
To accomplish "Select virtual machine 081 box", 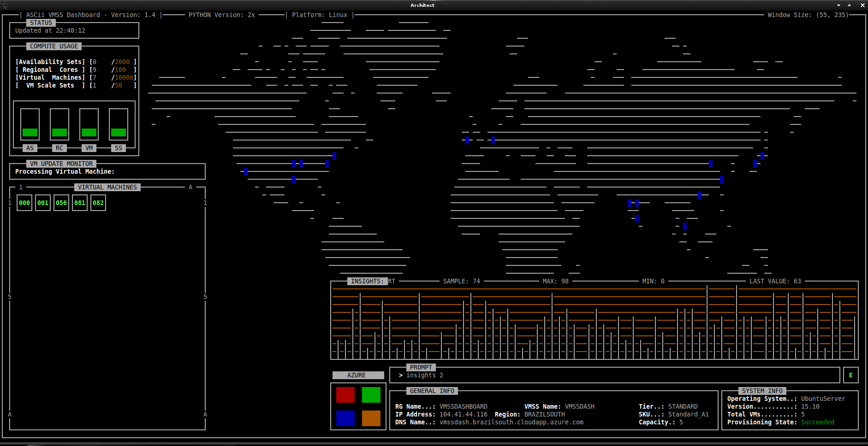I will click(x=80, y=203).
